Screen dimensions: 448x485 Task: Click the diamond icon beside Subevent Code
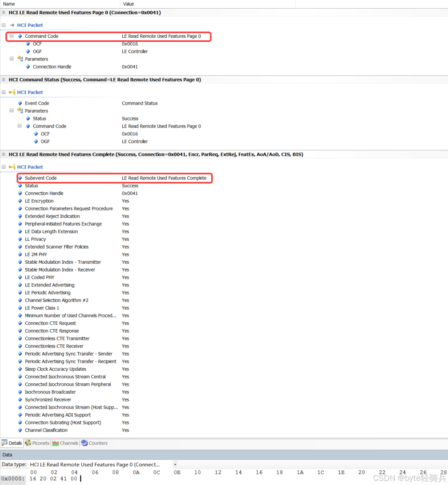coord(20,178)
